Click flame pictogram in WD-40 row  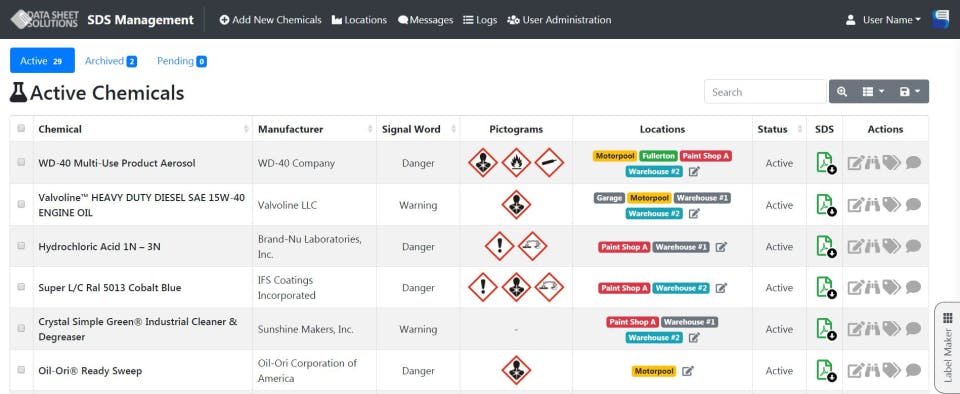click(516, 163)
